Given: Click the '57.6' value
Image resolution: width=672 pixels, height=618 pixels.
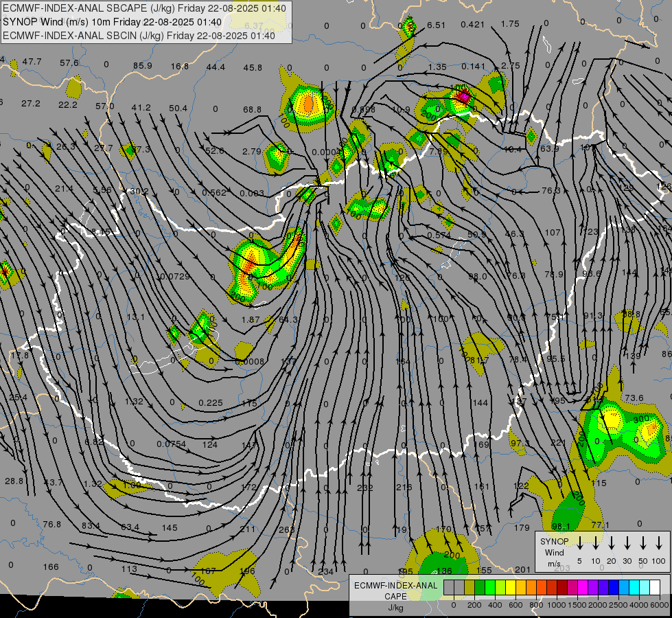Looking at the screenshot, I should pos(69,62).
